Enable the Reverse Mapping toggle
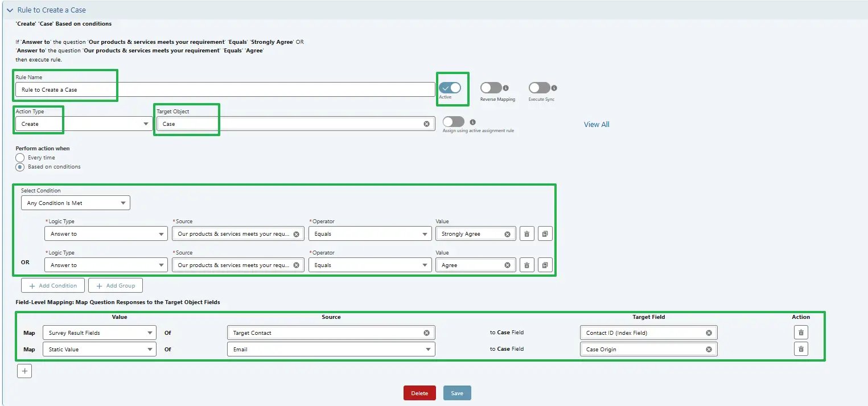868x406 pixels. coord(491,88)
